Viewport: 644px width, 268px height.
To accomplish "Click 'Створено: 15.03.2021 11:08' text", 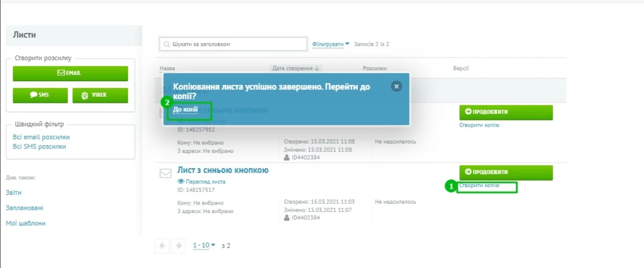I will (x=319, y=141).
